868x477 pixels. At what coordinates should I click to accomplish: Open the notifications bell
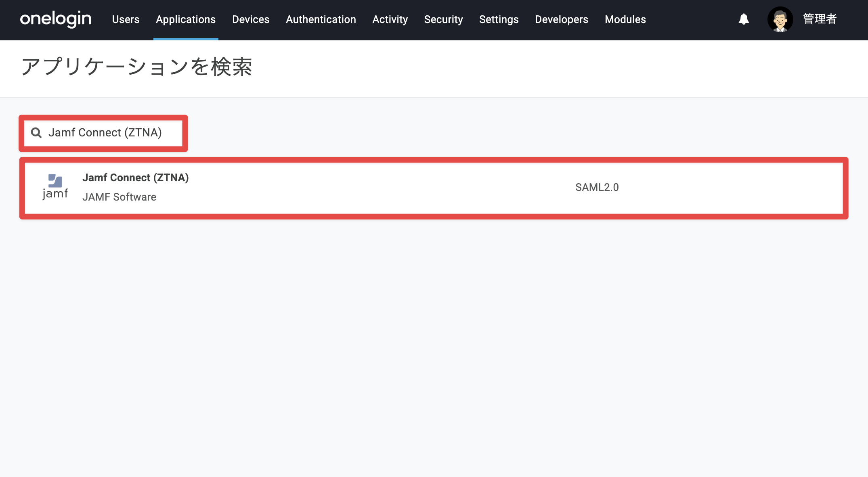744,19
